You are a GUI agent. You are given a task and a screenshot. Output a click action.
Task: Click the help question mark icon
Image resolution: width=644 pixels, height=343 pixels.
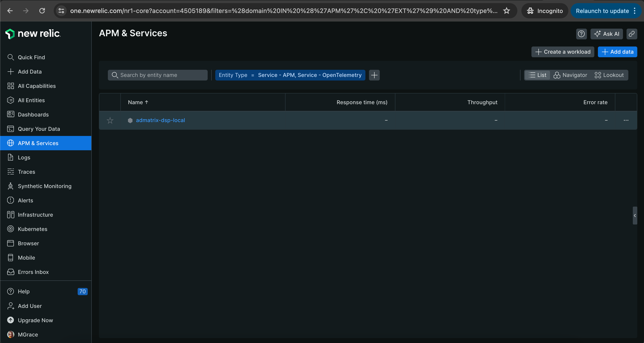pyautogui.click(x=582, y=34)
